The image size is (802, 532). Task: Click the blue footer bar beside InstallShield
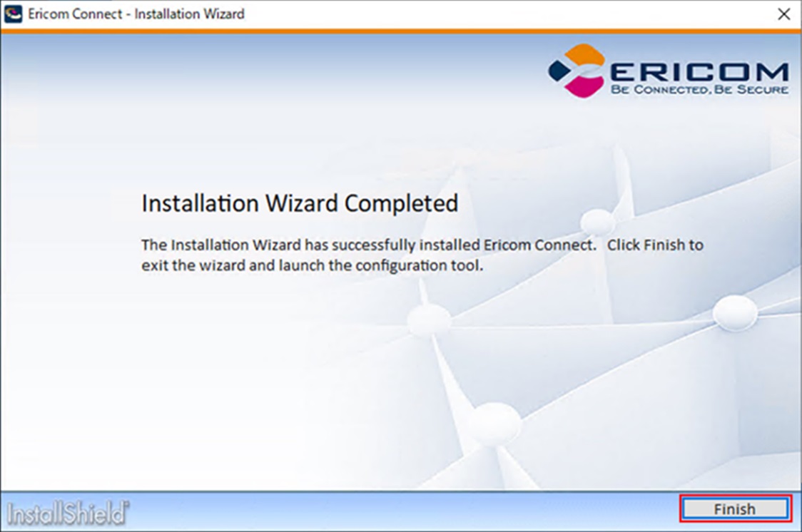[x=404, y=511]
